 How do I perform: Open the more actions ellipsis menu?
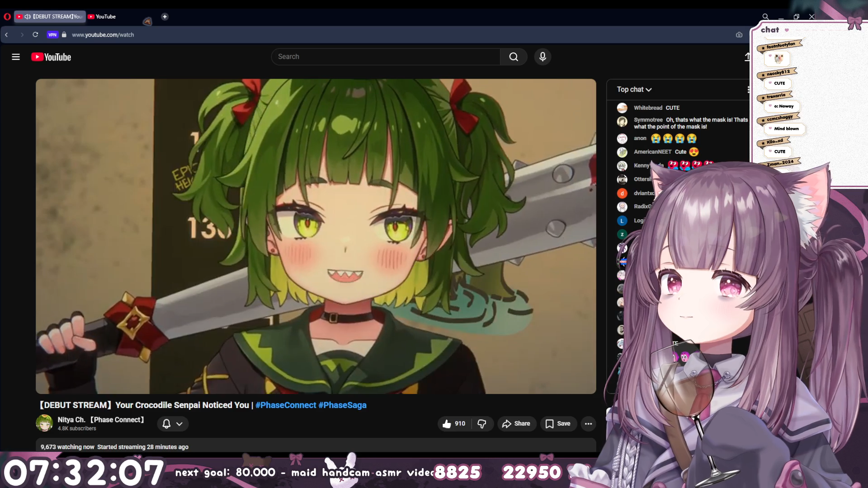click(588, 424)
